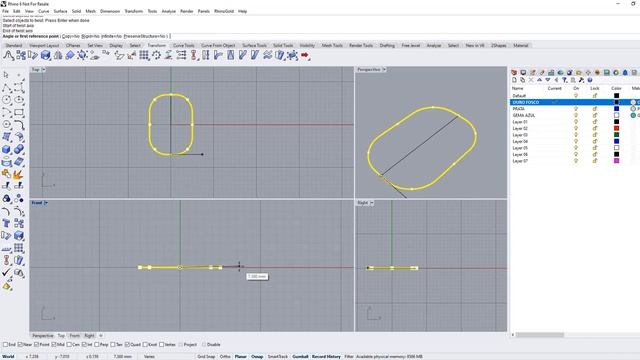Toggle Ortho in status bar
Viewport: 640px width, 360px height.
point(225,356)
